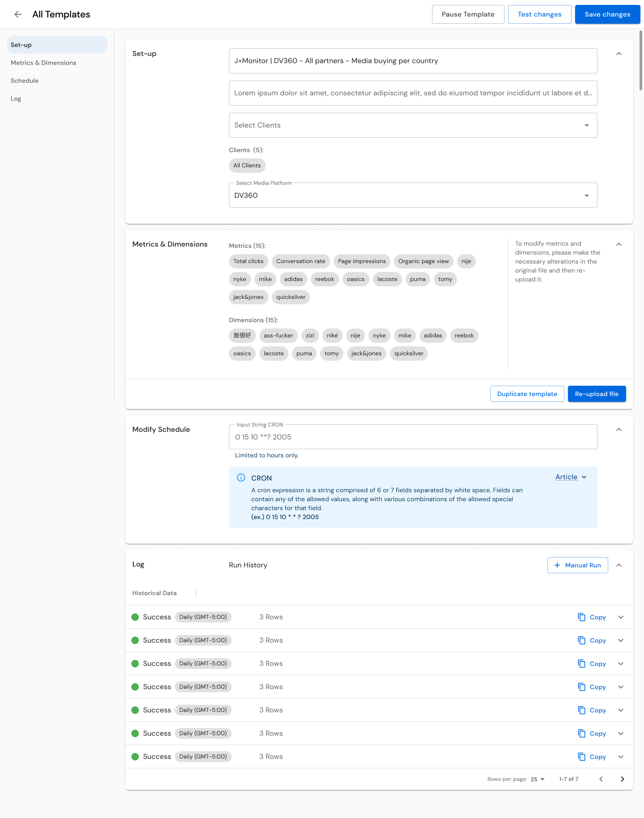Expand the second Success log row chevron
The image size is (644, 818).
coord(621,640)
